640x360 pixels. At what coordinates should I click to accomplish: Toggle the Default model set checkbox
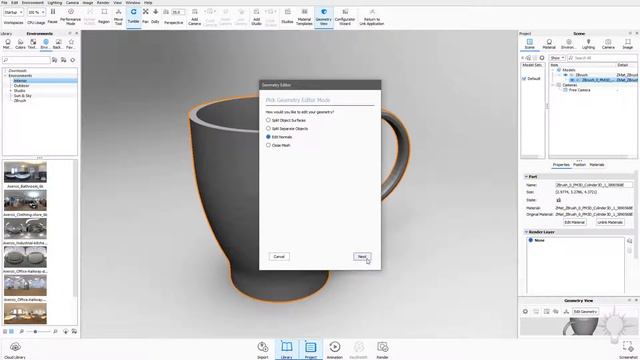524,78
